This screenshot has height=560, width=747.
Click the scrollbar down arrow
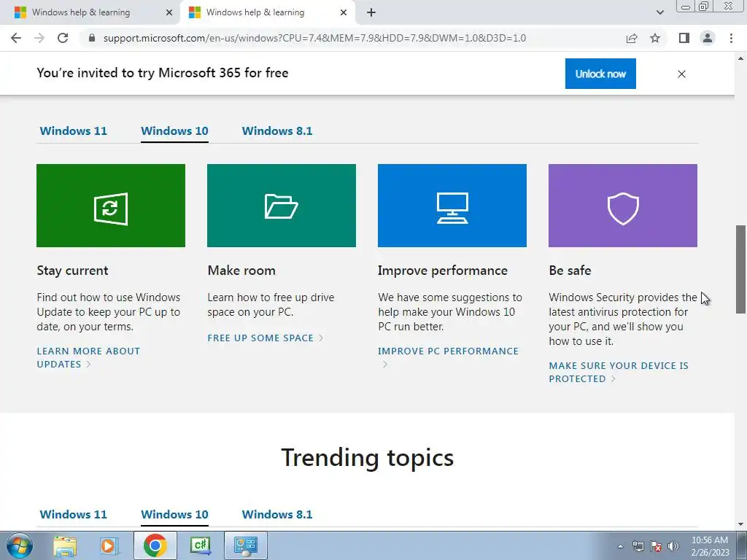pyautogui.click(x=740, y=525)
